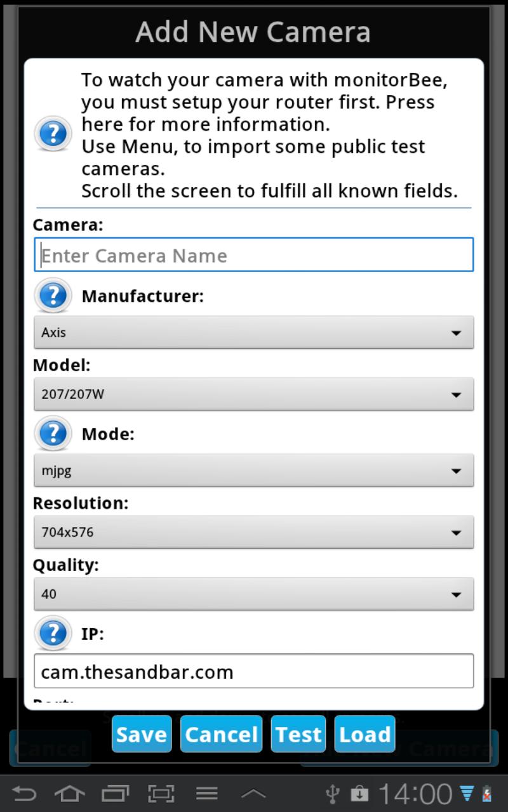
Task: Tap the Resolution: label
Action: tap(81, 503)
